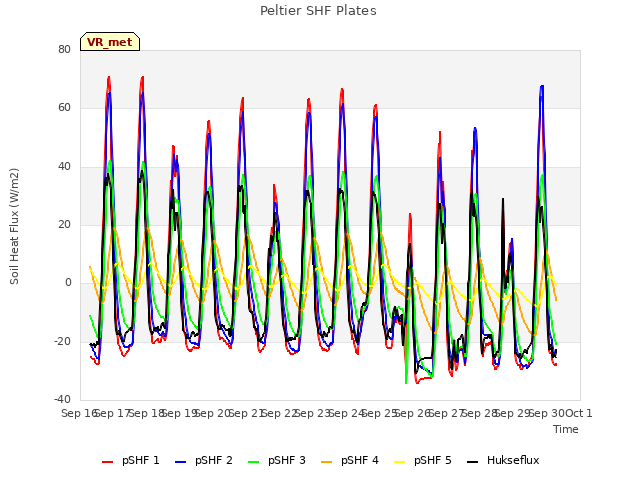Screen dimensions: 640x480
Task: Click black Hukseflux legend color marker
Action: pos(473,462)
